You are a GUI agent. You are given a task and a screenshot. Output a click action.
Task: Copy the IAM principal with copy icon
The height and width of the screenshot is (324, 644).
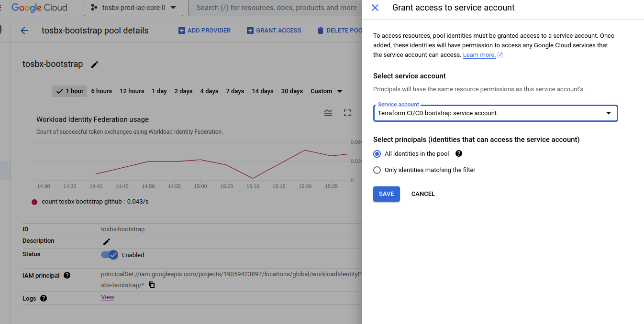(x=152, y=284)
